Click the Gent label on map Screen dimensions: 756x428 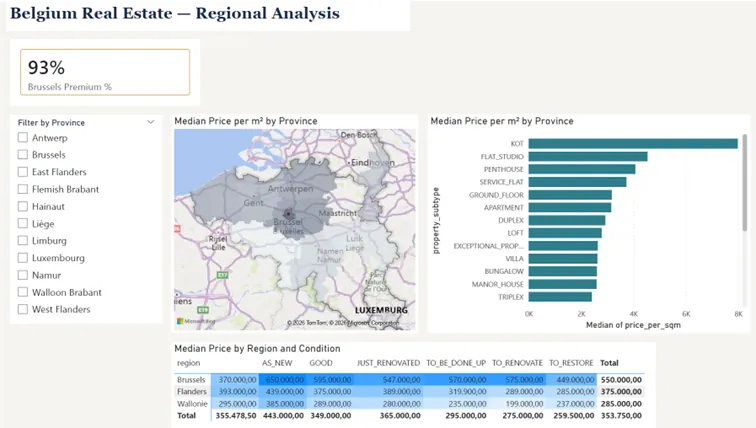click(x=254, y=203)
